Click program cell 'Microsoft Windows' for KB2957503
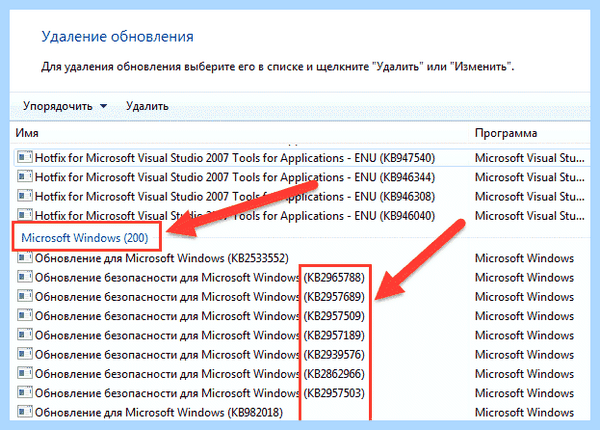 524,393
